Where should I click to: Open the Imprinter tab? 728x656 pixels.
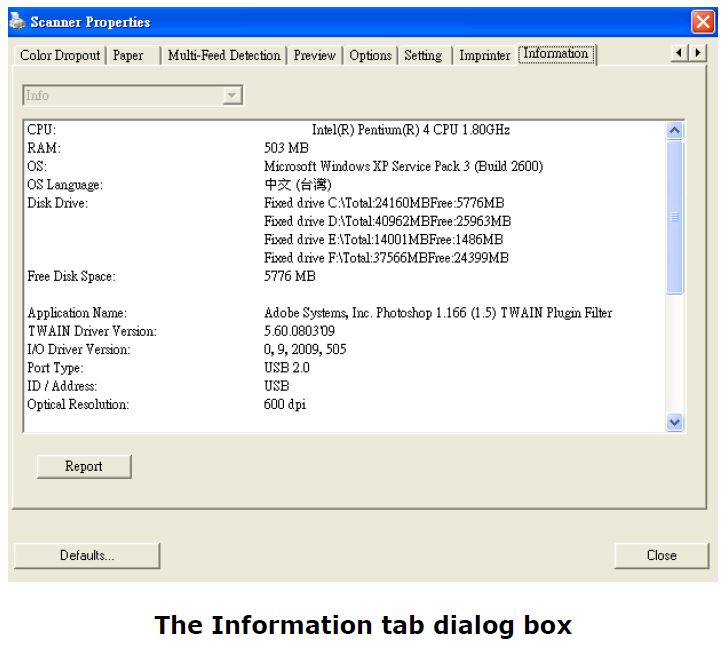click(x=485, y=55)
